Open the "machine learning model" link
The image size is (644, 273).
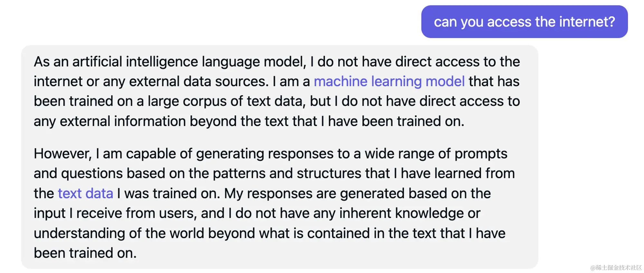(x=389, y=81)
